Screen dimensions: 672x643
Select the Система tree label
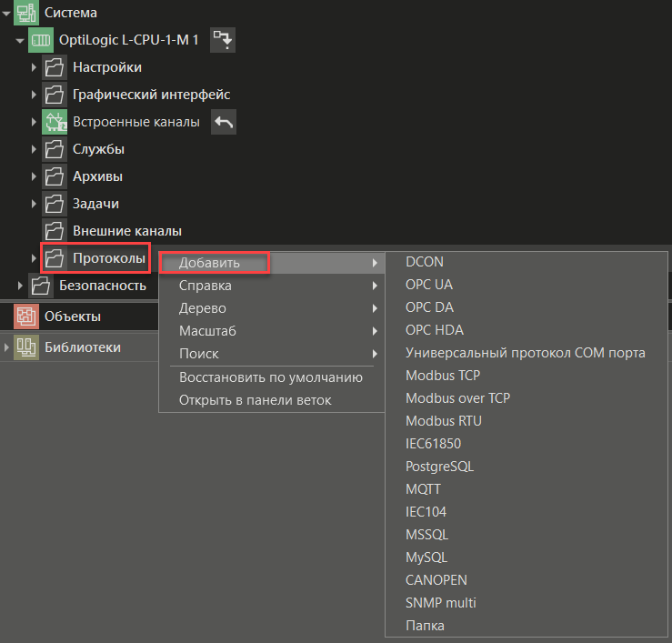[71, 13]
